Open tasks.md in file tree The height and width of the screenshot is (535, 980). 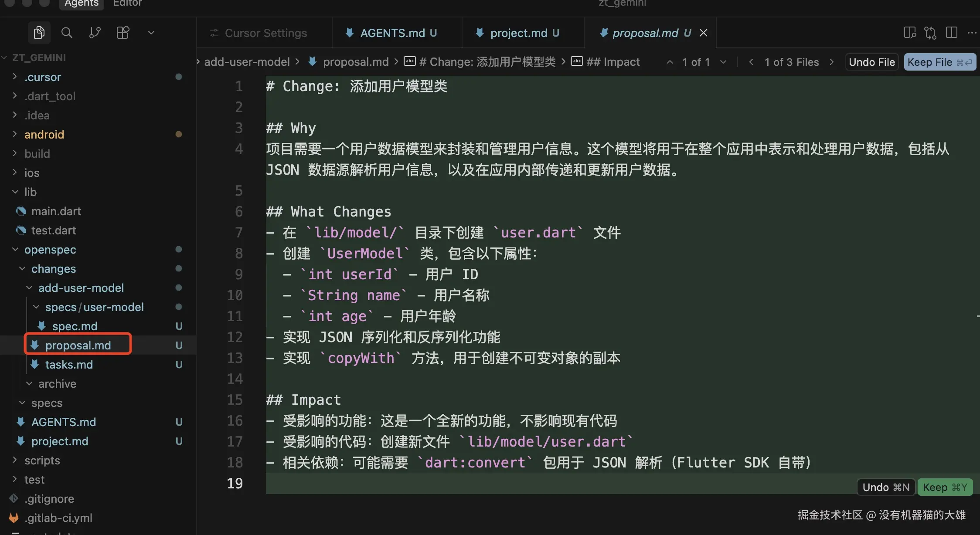point(69,364)
